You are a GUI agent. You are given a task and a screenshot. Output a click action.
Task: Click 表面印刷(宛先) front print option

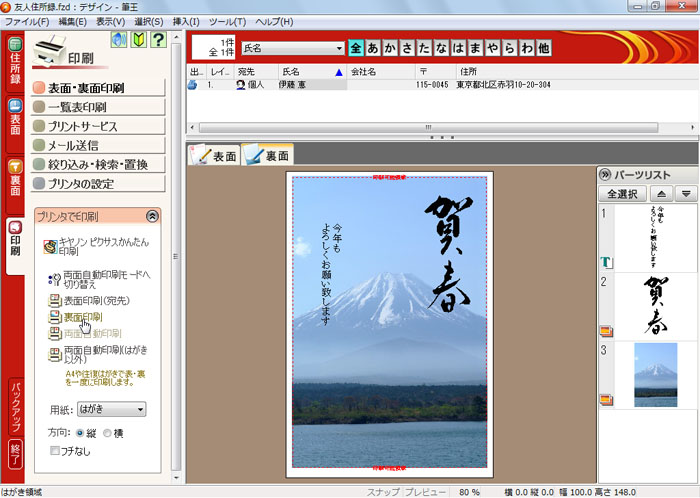(x=96, y=300)
